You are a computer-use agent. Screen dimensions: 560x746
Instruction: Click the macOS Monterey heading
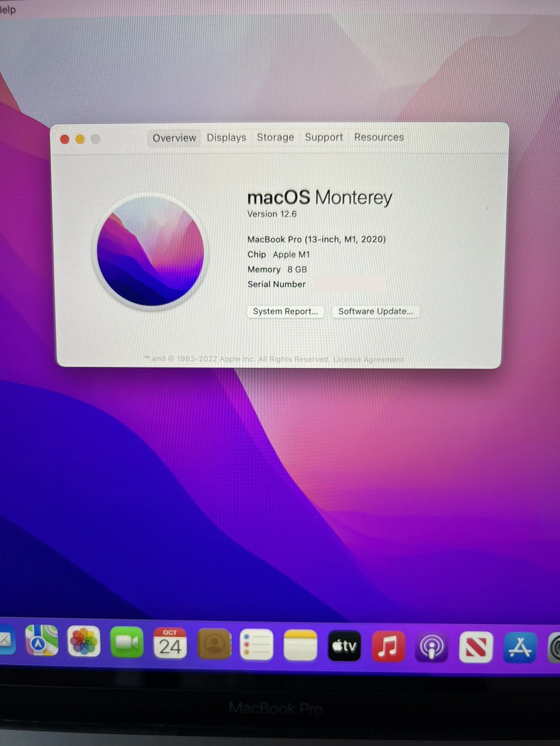tap(320, 198)
